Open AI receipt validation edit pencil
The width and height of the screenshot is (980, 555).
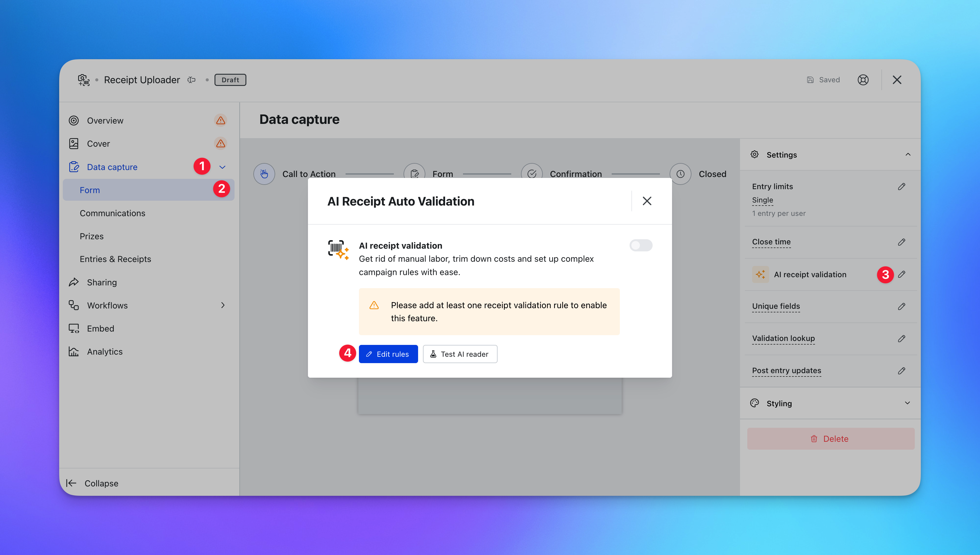[x=901, y=274]
